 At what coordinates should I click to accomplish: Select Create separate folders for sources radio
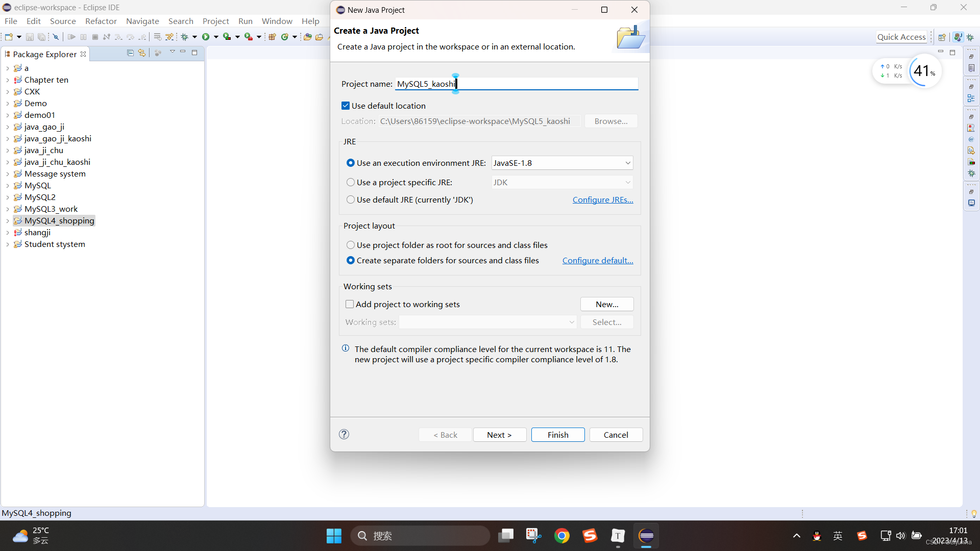[350, 260]
